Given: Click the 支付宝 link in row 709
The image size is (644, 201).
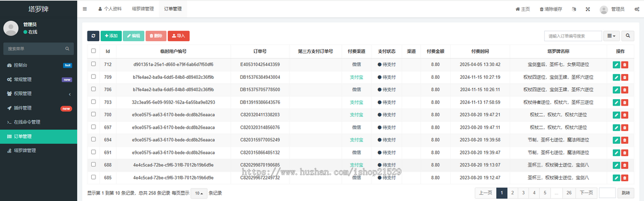Looking at the screenshot, I should 357,77.
